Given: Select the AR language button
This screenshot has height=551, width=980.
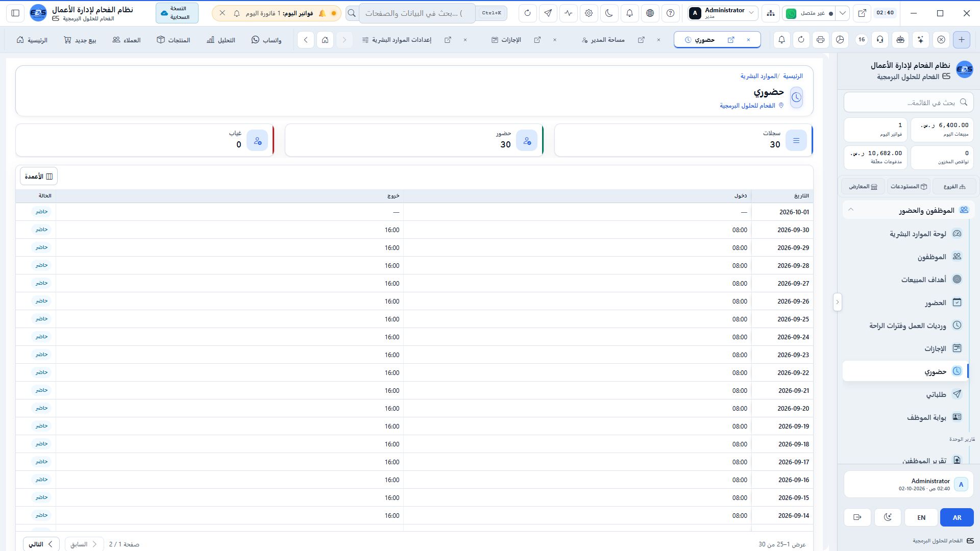Looking at the screenshot, I should 957,517.
